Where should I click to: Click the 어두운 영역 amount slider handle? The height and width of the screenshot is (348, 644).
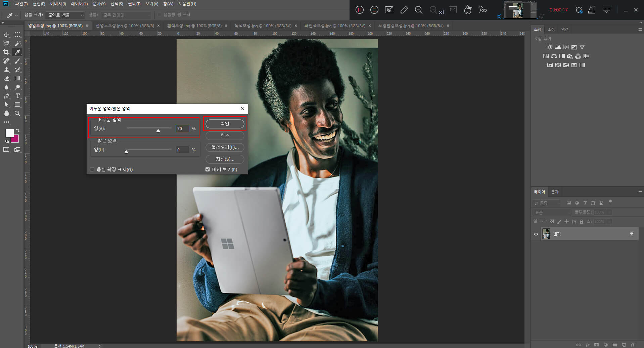pos(158,130)
